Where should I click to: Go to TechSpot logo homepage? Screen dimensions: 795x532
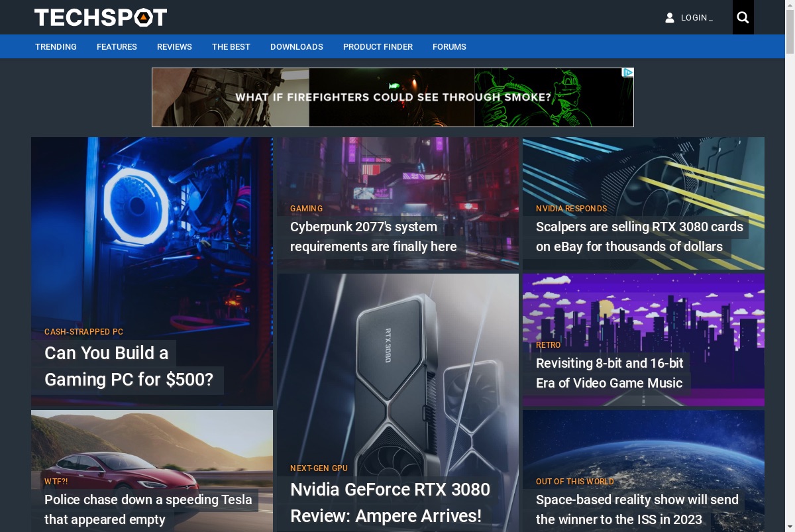101,17
